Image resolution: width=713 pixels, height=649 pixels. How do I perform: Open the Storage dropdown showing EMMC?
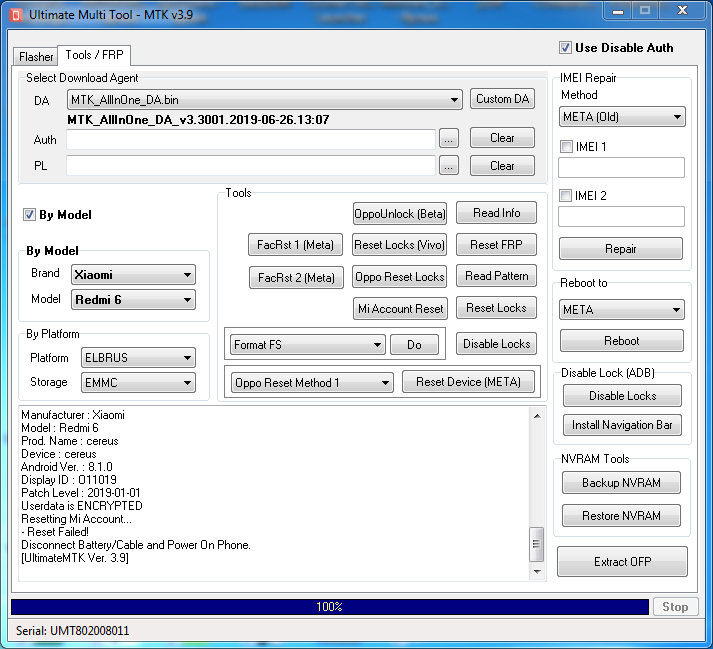[138, 382]
